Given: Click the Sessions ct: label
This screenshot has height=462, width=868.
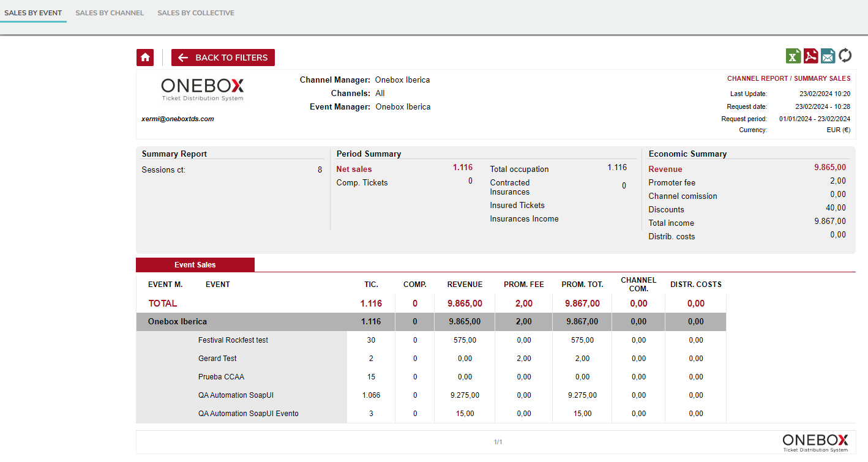Looking at the screenshot, I should (163, 170).
